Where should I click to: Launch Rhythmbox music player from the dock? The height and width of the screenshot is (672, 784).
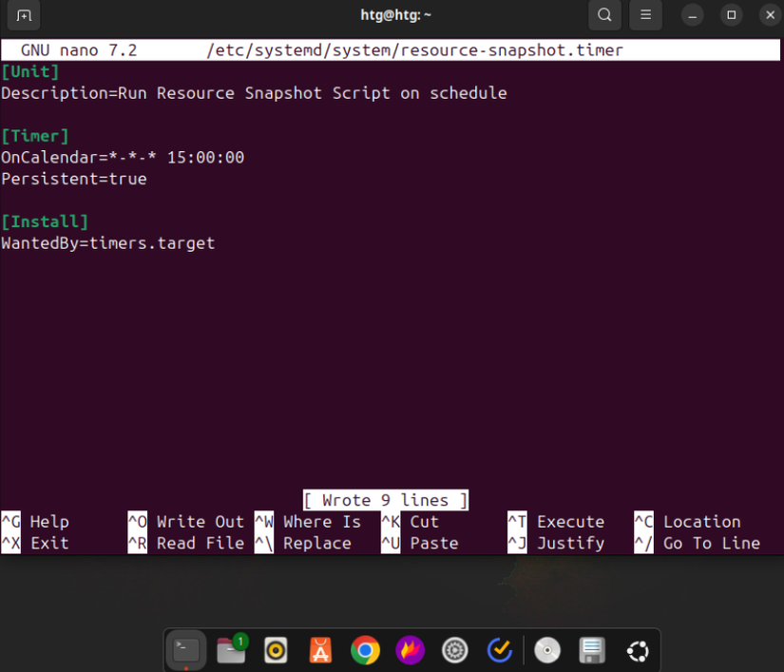click(x=276, y=650)
